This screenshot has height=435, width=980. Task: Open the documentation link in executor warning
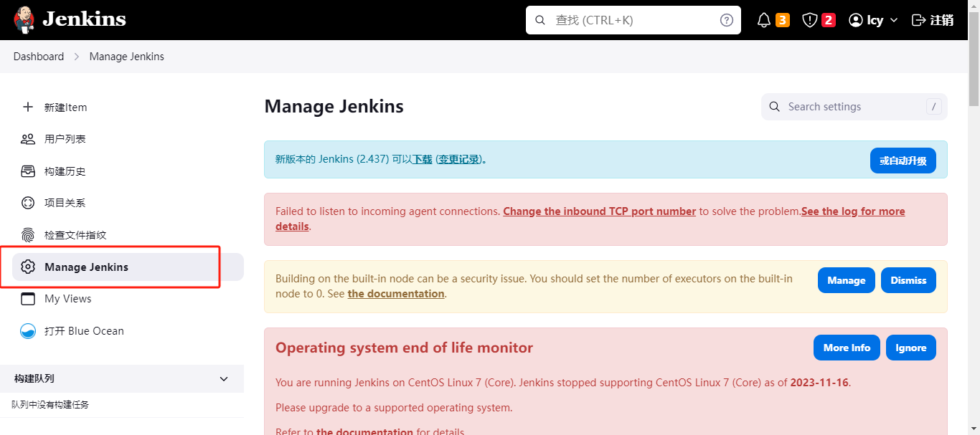tap(396, 294)
